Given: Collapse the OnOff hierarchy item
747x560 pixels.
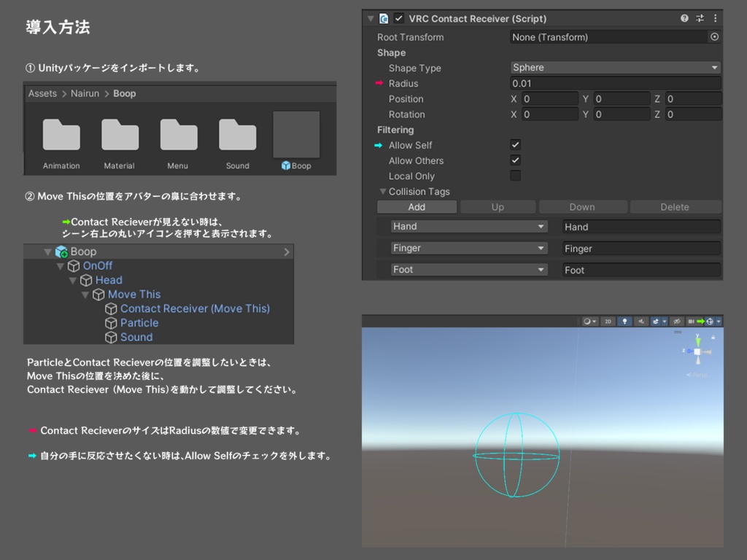Looking at the screenshot, I should (x=60, y=266).
